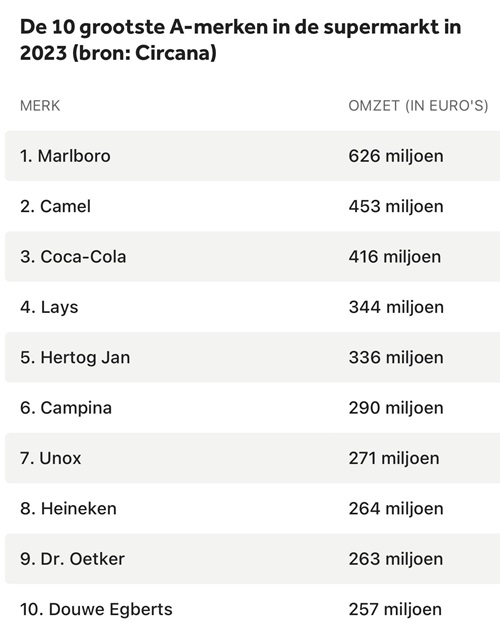The image size is (500, 636).
Task: Select the 290 miljoen cell
Action: pyautogui.click(x=396, y=408)
